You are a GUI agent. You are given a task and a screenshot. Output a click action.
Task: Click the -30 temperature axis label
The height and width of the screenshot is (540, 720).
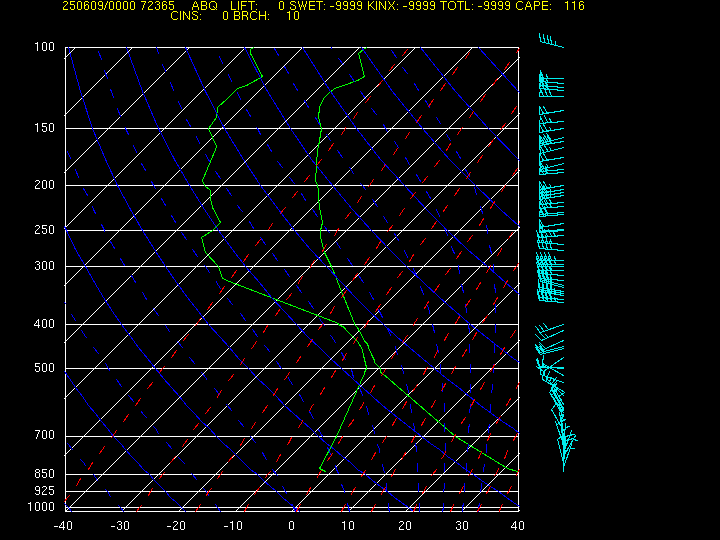(x=120, y=526)
